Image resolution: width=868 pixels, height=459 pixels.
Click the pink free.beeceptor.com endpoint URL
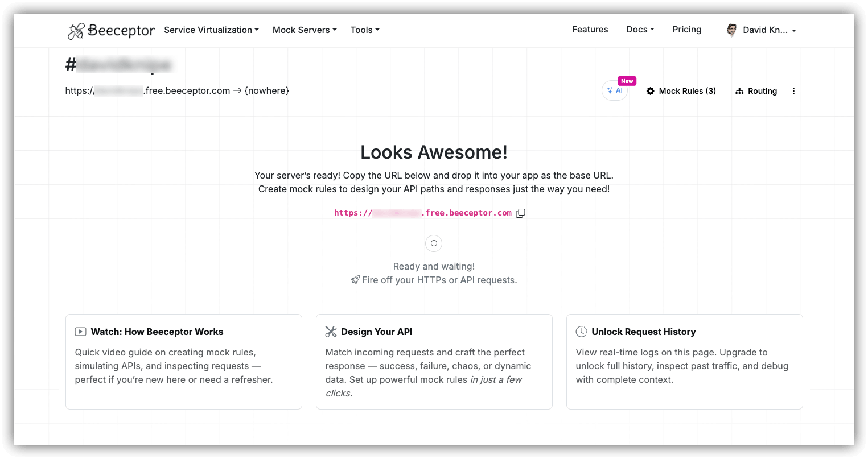pos(423,213)
